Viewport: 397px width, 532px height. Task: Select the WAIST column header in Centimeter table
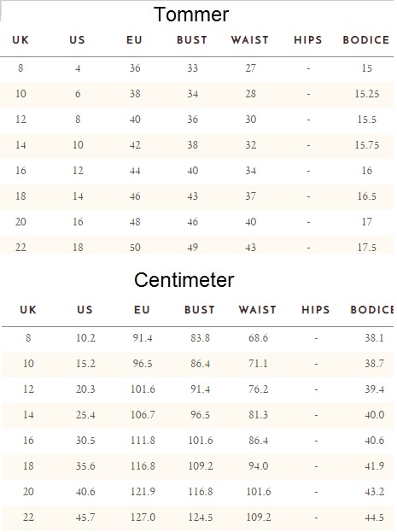pyautogui.click(x=258, y=310)
